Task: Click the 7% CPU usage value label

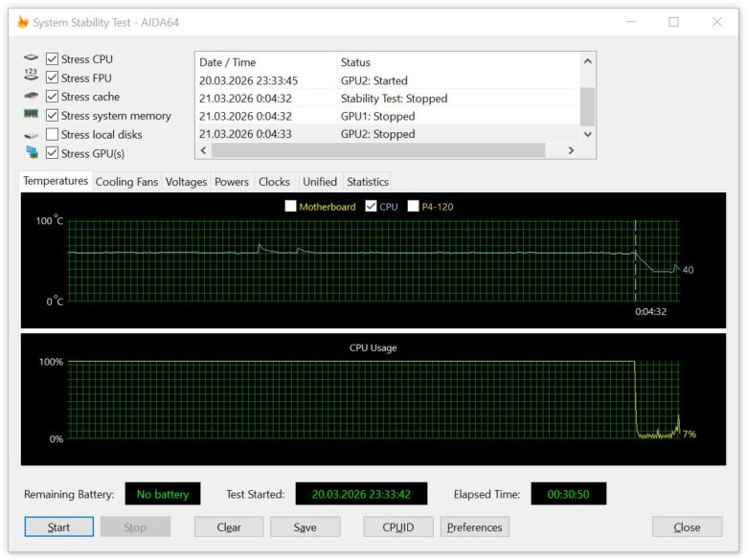Action: pos(689,434)
